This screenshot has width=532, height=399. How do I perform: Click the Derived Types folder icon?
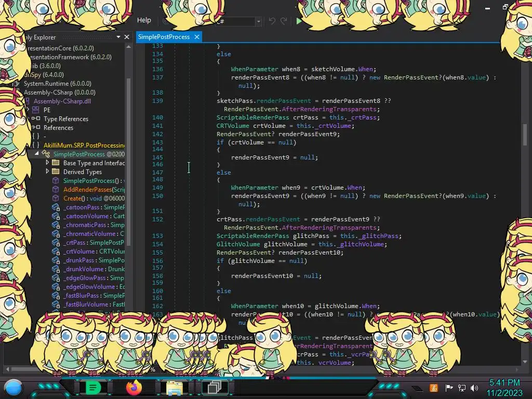coord(56,171)
